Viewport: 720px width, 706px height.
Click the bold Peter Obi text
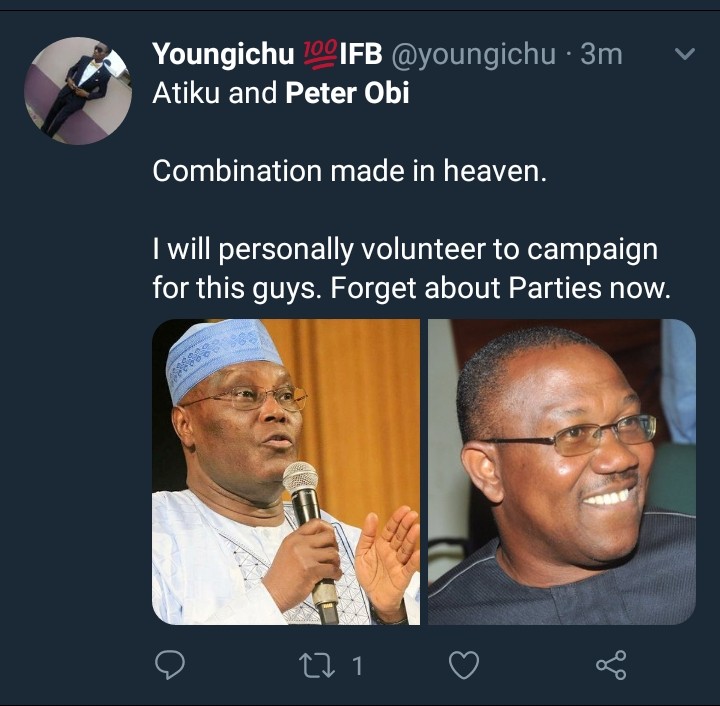tap(348, 95)
